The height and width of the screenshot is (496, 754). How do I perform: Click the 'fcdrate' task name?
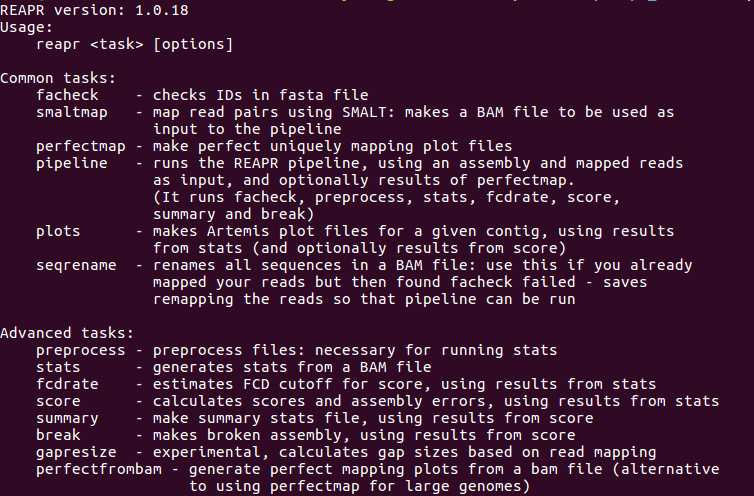(x=67, y=384)
